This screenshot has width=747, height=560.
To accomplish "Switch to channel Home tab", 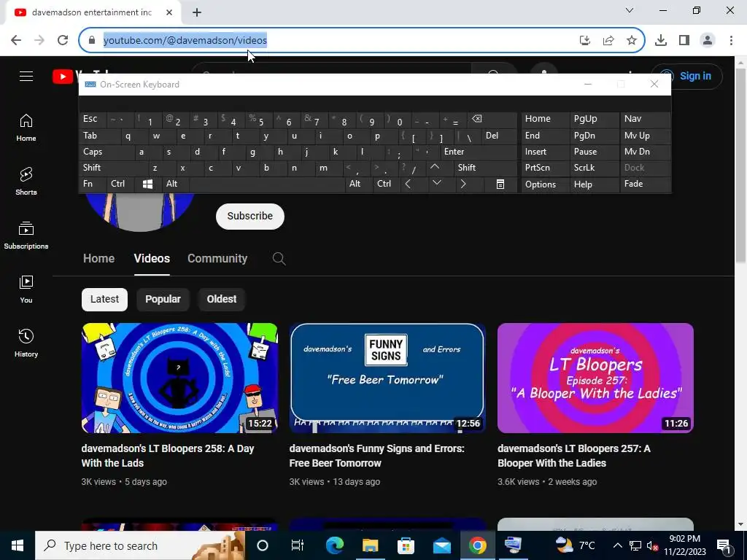I will 99,259.
